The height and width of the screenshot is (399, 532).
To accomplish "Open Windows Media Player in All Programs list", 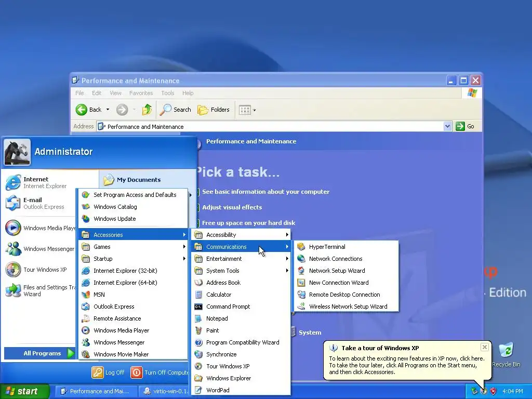I will (x=133, y=330).
